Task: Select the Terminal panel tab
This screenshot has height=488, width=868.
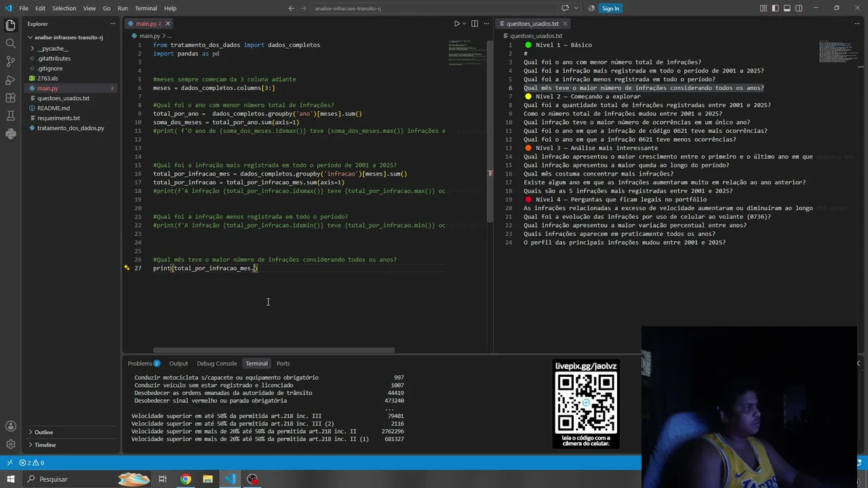Action: coord(256,363)
